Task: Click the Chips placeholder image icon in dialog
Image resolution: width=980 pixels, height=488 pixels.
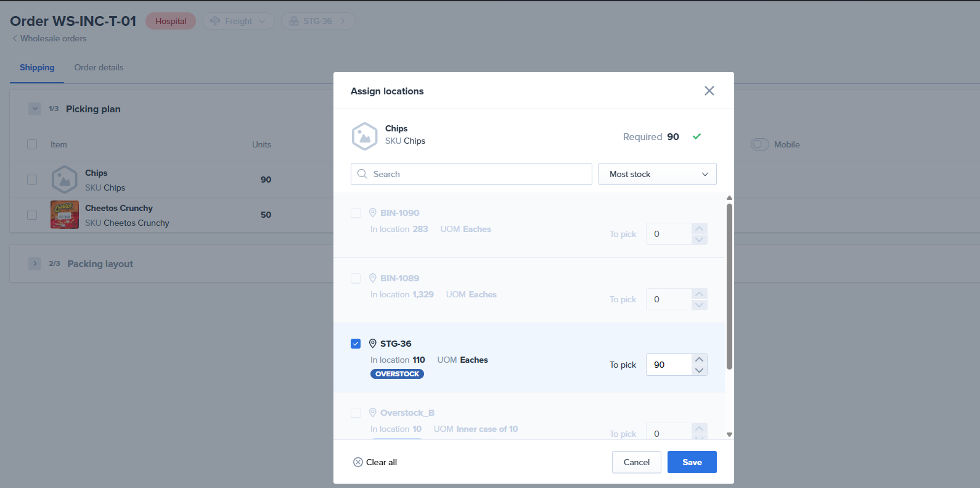Action: (x=364, y=136)
